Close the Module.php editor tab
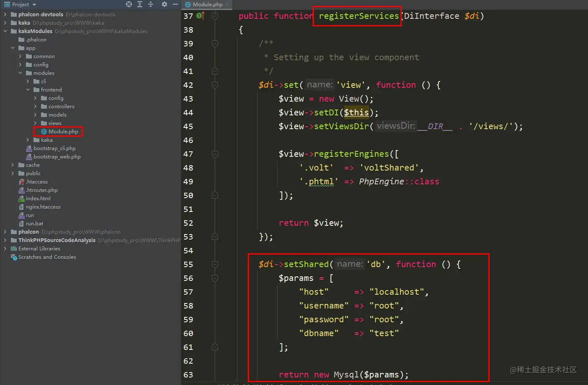588x385 pixels. pos(227,4)
